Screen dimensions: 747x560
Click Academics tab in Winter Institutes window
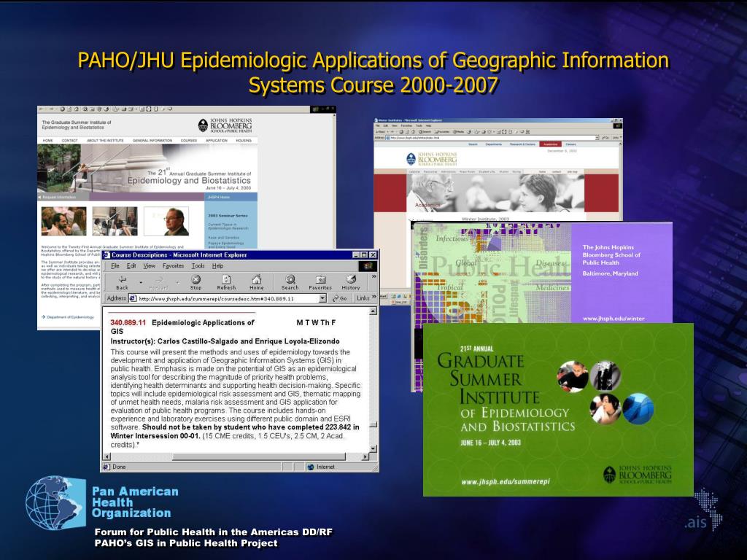pos(550,144)
